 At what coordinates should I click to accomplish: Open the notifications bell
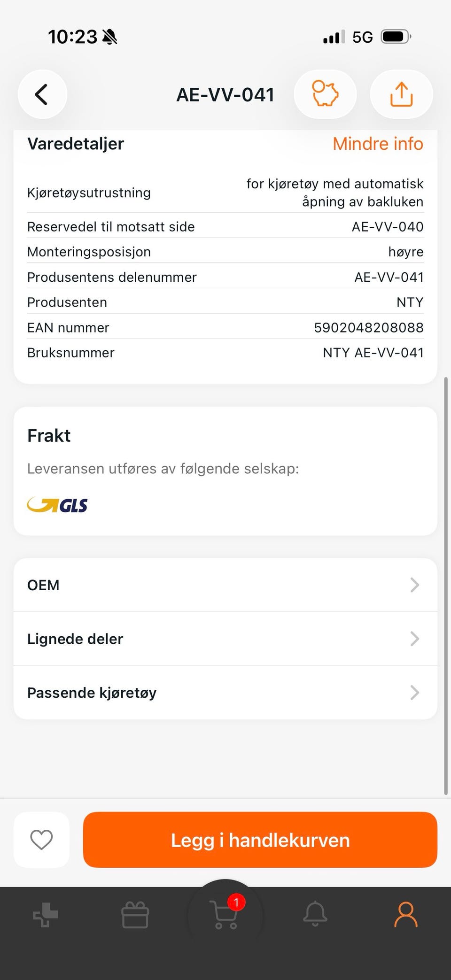pyautogui.click(x=315, y=914)
